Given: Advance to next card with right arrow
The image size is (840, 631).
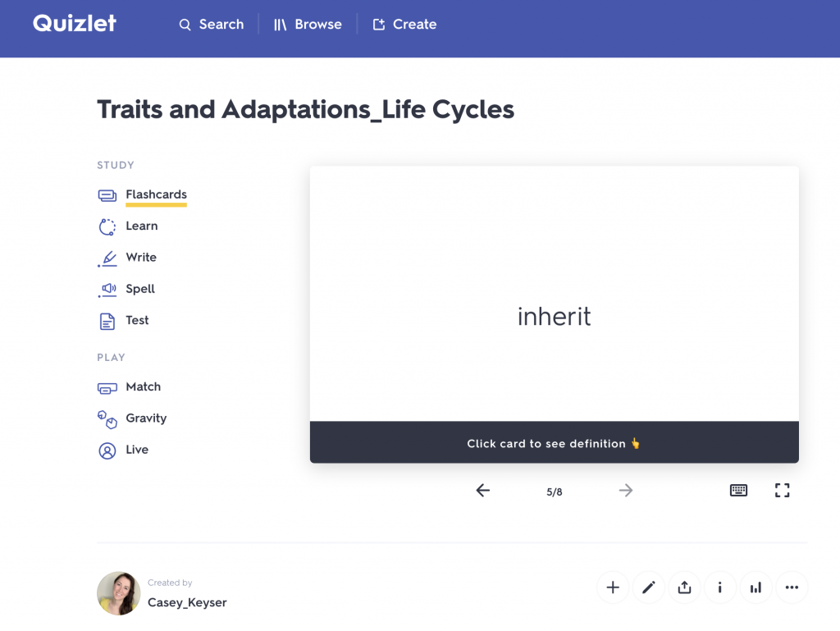Looking at the screenshot, I should (626, 490).
